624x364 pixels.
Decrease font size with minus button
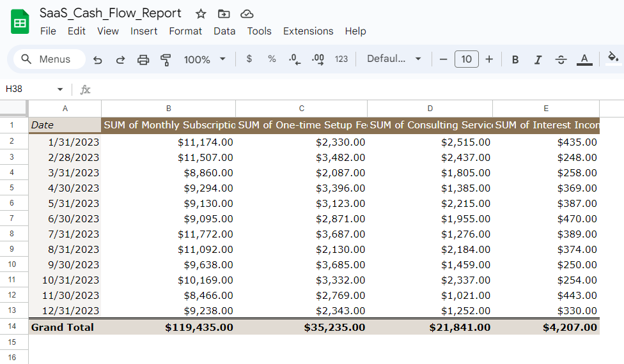tap(443, 59)
